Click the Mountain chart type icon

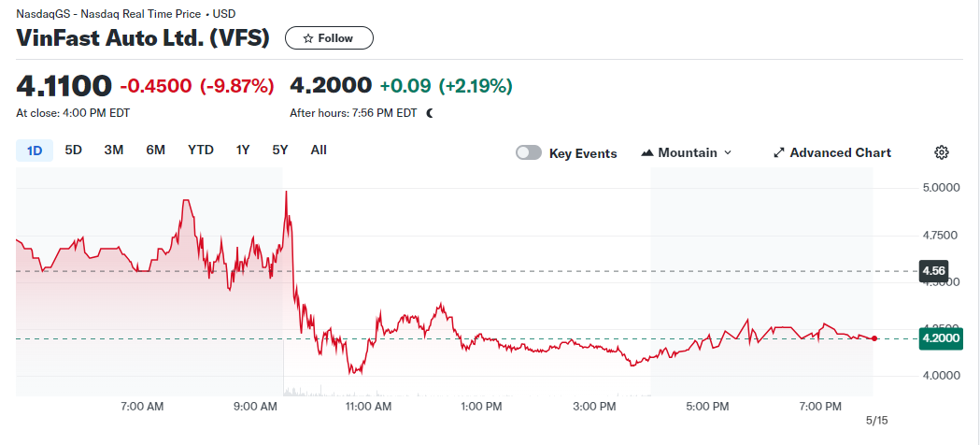647,152
